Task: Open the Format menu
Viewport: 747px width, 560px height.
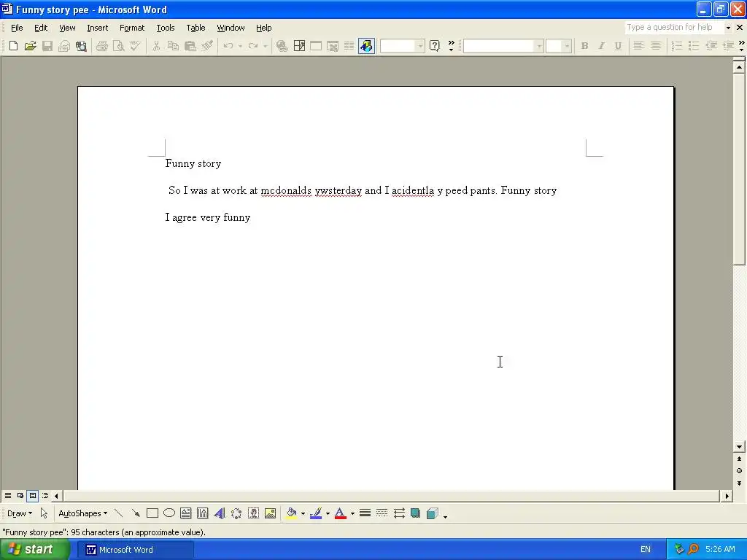Action: (x=132, y=28)
